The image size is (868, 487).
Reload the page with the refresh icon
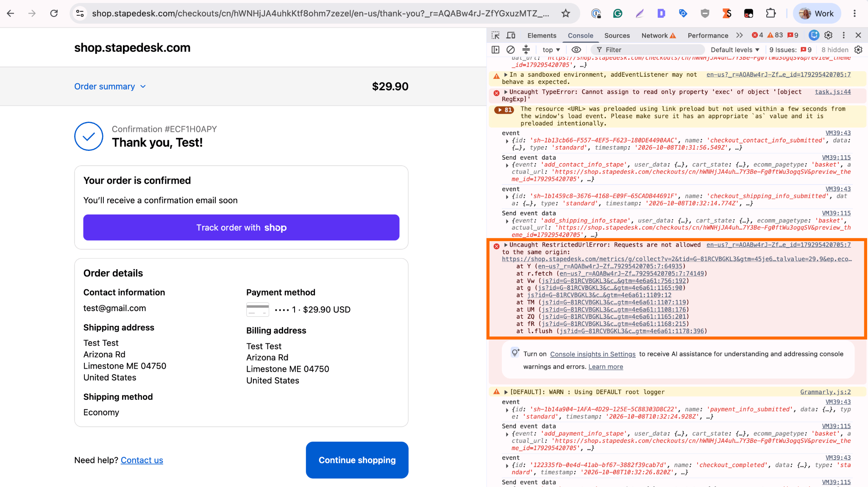[54, 14]
